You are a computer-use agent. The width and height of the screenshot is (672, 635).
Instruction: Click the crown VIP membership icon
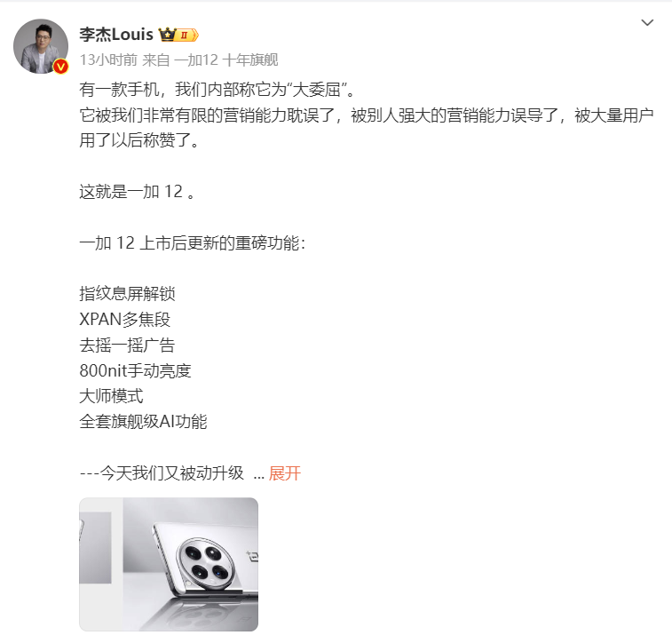click(x=167, y=35)
